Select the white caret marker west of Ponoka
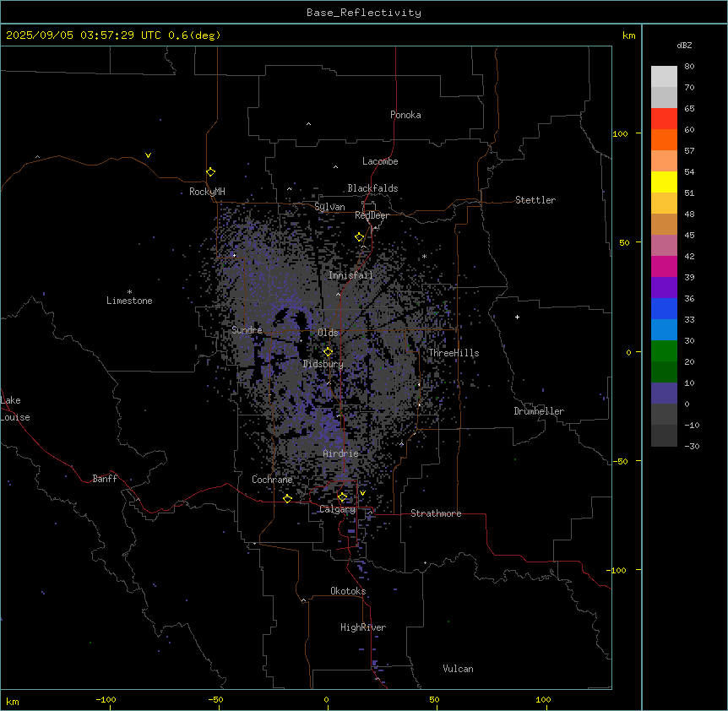Viewport: 728px width, 711px height. tap(308, 124)
